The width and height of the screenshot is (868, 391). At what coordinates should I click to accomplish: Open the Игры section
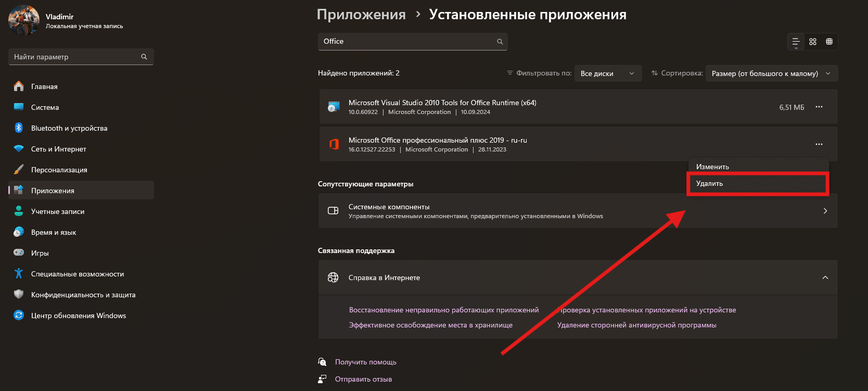click(x=81, y=253)
